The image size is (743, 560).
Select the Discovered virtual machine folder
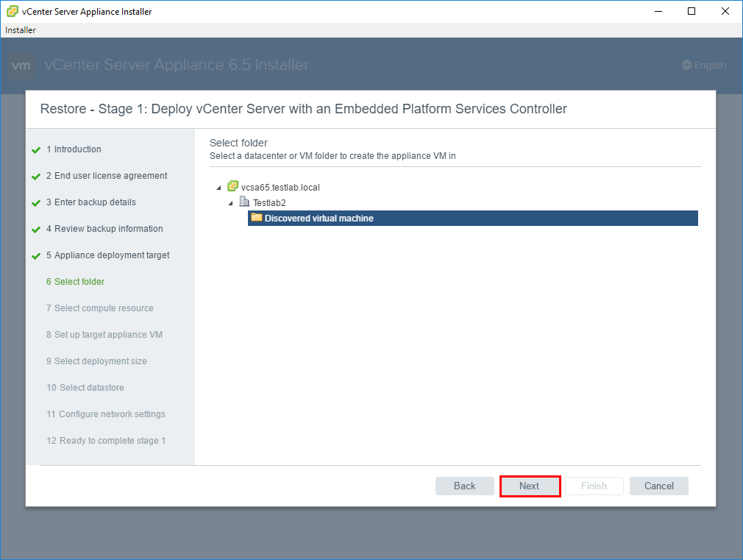pos(472,218)
